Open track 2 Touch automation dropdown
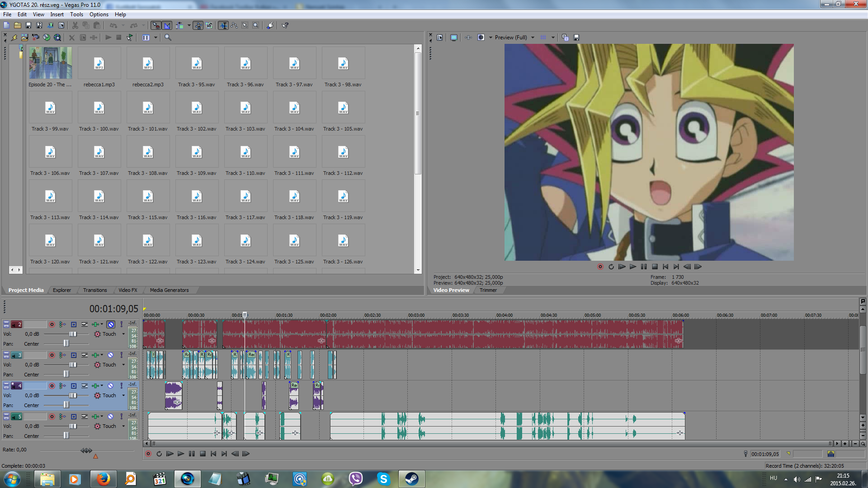Image resolution: width=868 pixels, height=488 pixels. click(123, 334)
